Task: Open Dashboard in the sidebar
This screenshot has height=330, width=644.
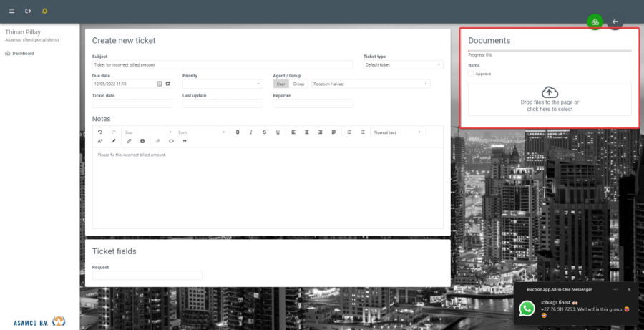Action: (23, 53)
